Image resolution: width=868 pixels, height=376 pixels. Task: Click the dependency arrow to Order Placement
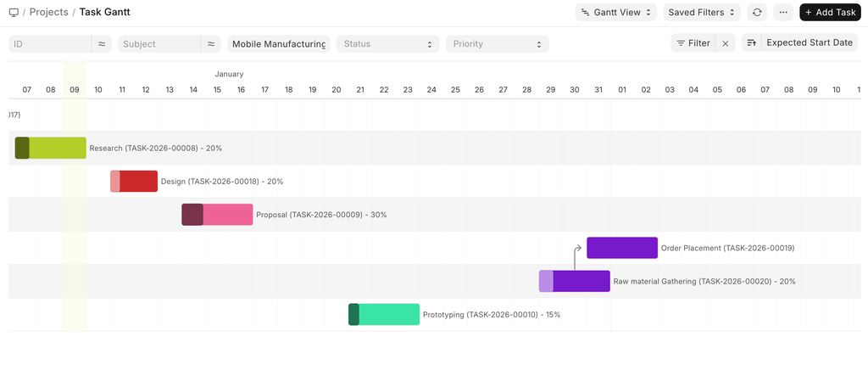tap(576, 255)
